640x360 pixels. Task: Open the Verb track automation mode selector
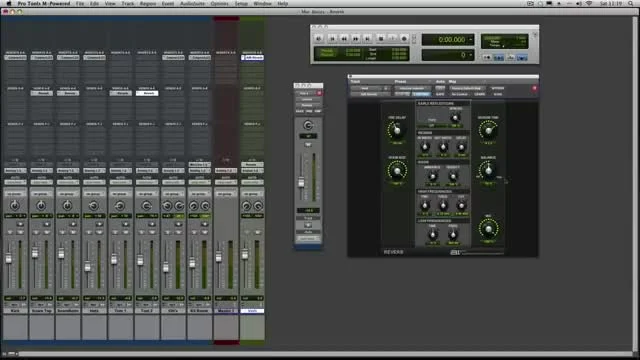252,182
